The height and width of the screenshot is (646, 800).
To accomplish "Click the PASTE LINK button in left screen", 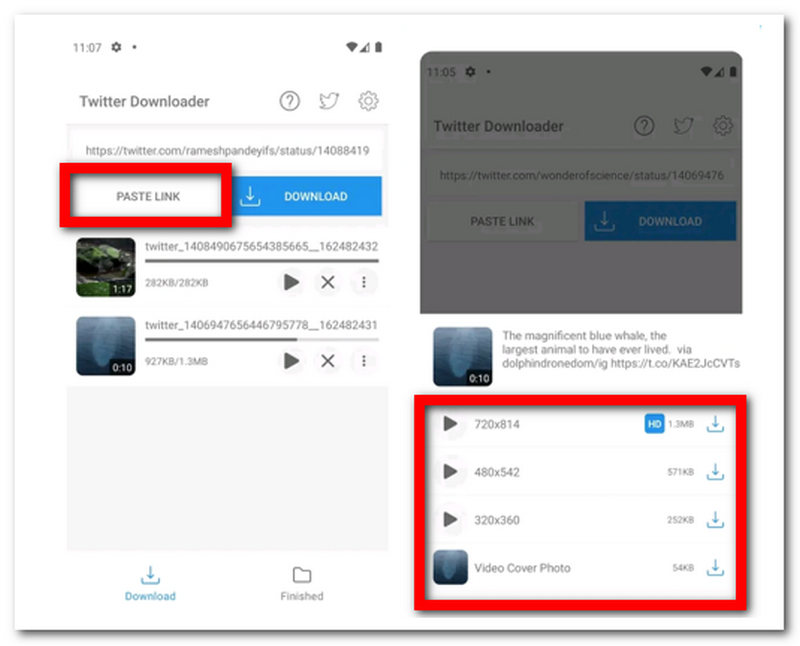I will [148, 196].
